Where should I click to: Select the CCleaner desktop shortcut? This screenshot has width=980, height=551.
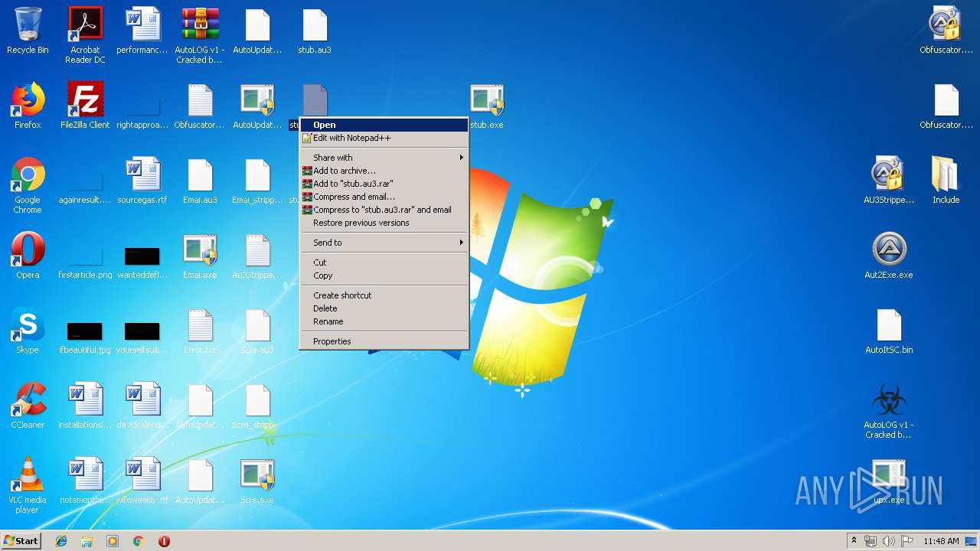(x=28, y=406)
